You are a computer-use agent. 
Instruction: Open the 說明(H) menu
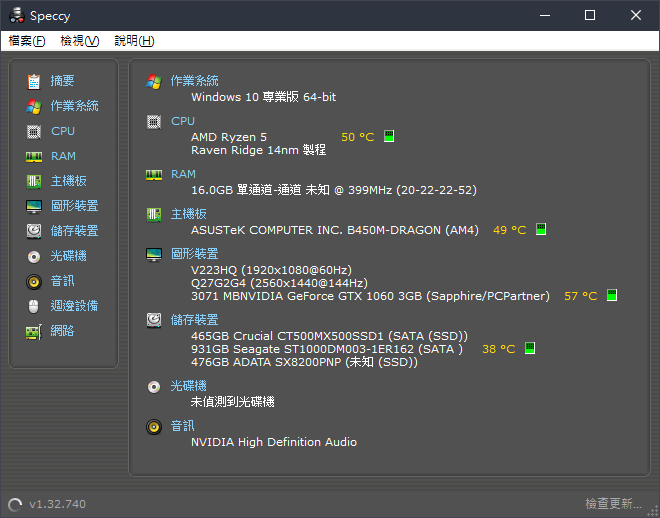[x=134, y=41]
